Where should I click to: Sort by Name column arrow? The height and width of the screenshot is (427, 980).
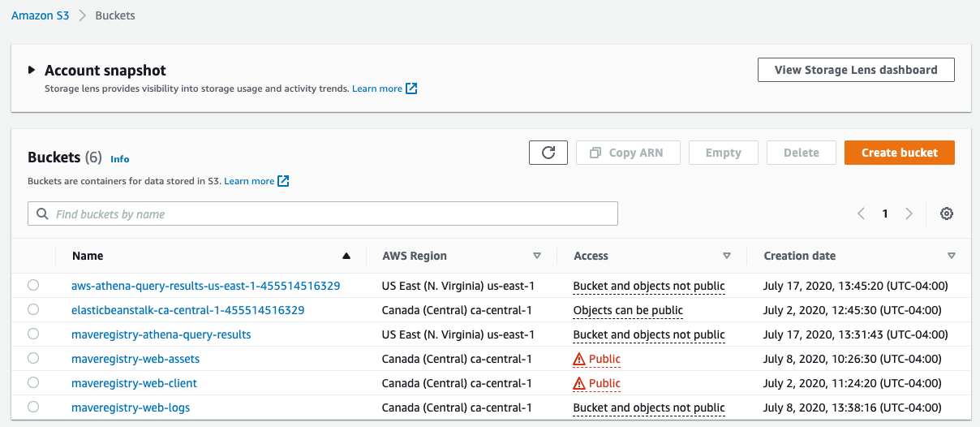346,256
